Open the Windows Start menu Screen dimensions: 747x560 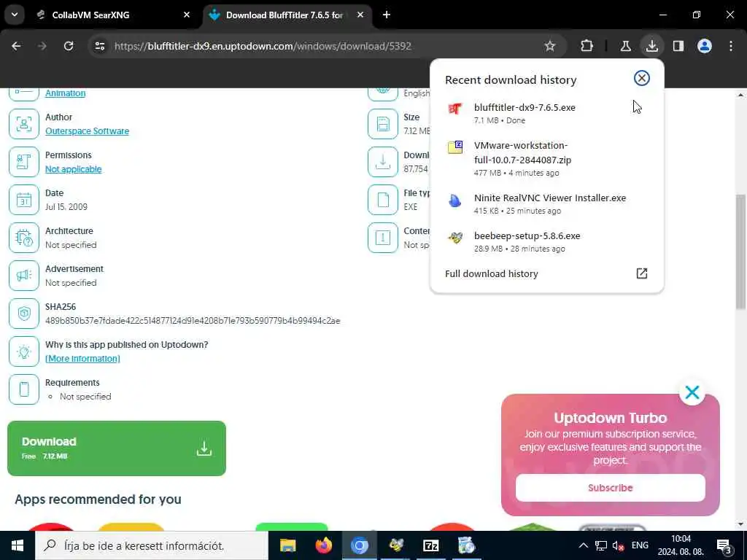point(18,545)
